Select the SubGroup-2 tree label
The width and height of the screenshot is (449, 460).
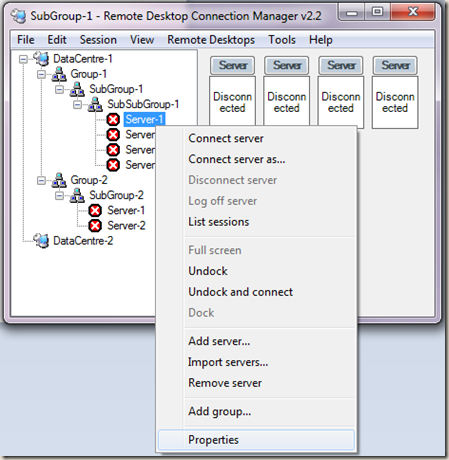(x=116, y=195)
